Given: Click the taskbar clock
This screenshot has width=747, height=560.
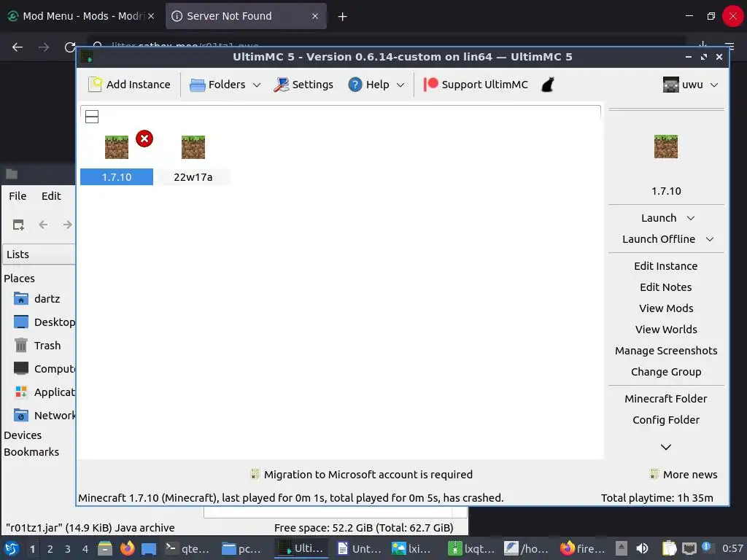Looking at the screenshot, I should pos(732,548).
